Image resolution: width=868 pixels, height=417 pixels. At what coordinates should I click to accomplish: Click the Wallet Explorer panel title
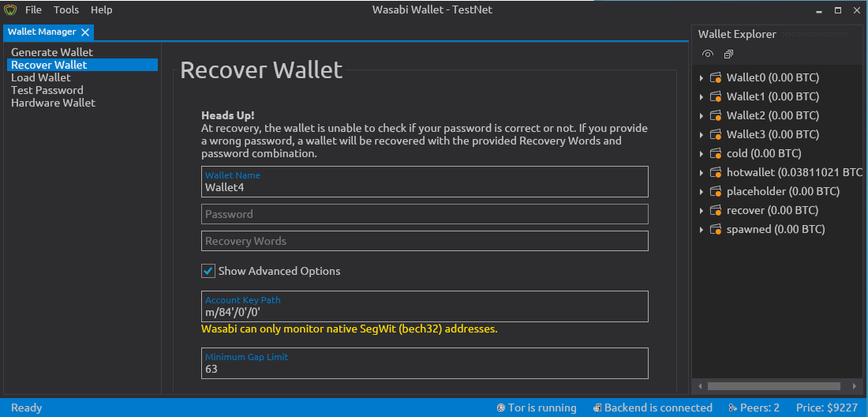click(737, 34)
